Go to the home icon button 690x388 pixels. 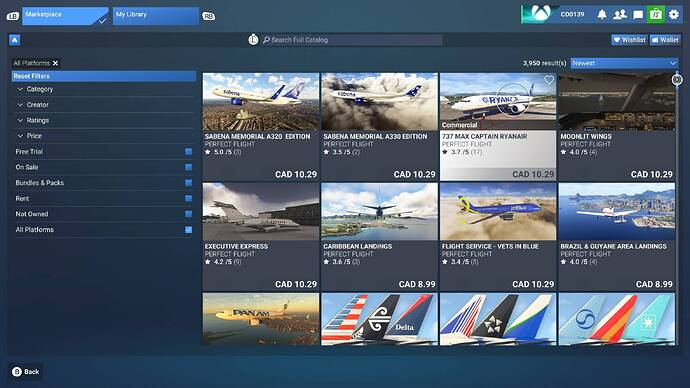tap(15, 40)
